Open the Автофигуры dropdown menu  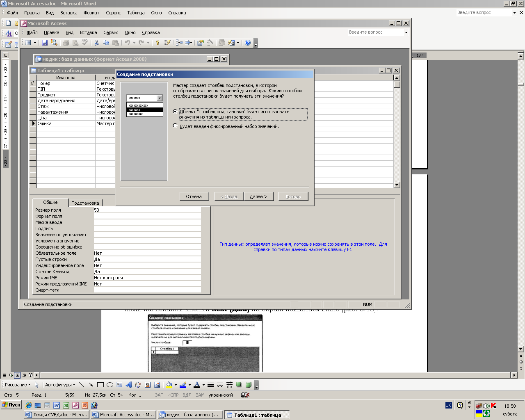click(x=60, y=385)
